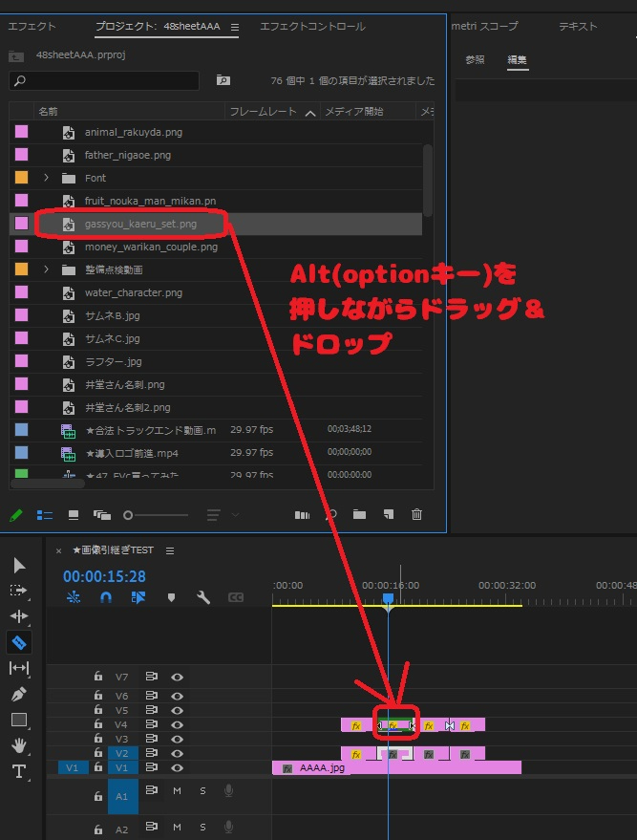The height and width of the screenshot is (840, 637).
Task: Switch project panel to freeform view
Action: pos(101,515)
